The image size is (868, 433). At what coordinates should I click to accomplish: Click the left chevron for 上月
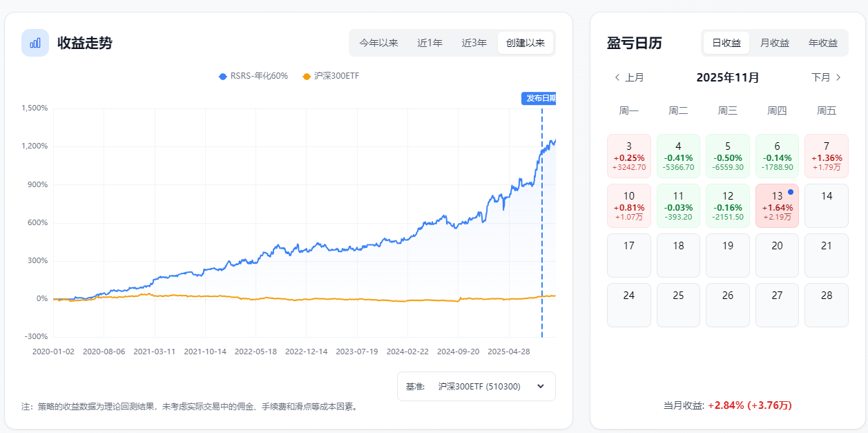click(x=617, y=77)
